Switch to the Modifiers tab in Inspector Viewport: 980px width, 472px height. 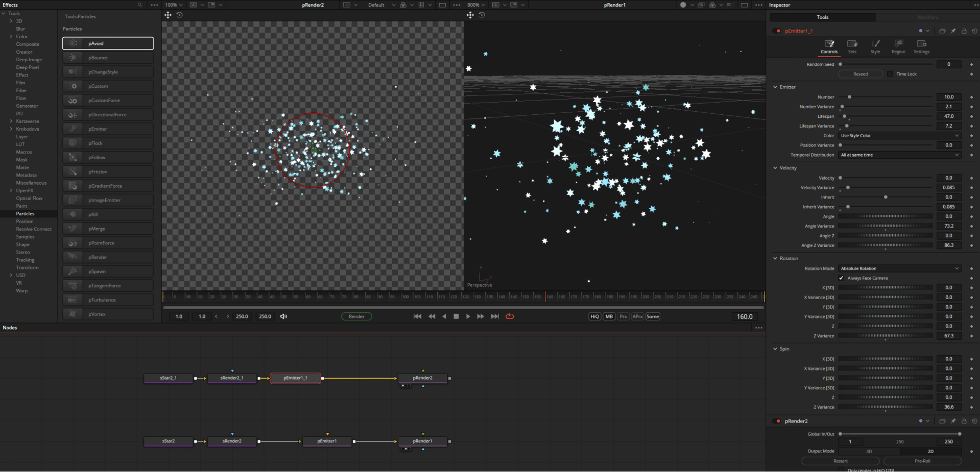click(x=927, y=17)
